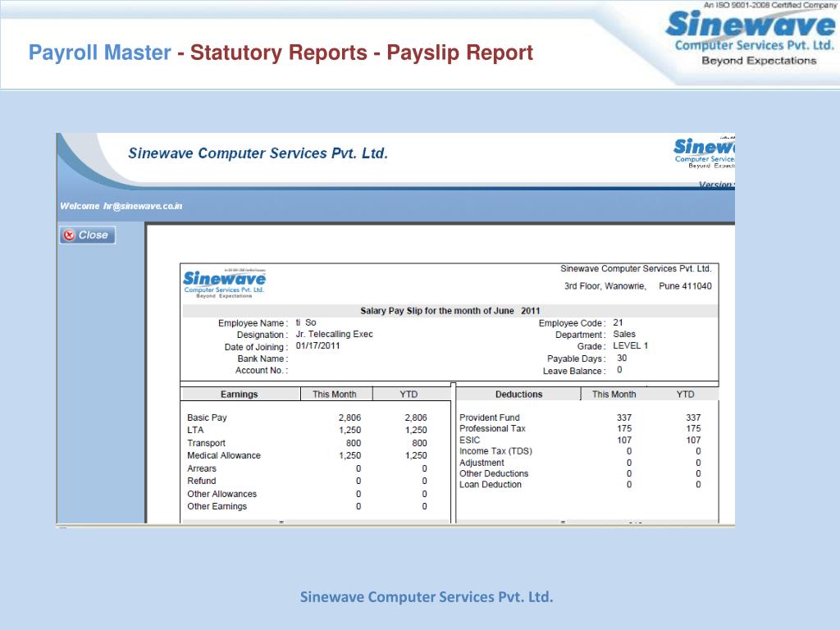Image resolution: width=840 pixels, height=630 pixels.
Task: Click the Professional Tax row label
Action: click(492, 428)
